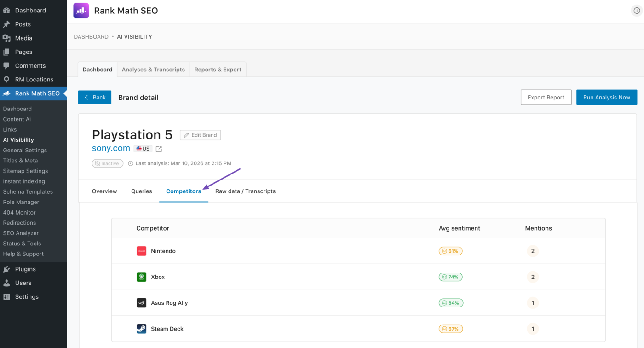Open the info icon in top-right corner
644x348 pixels.
[637, 11]
